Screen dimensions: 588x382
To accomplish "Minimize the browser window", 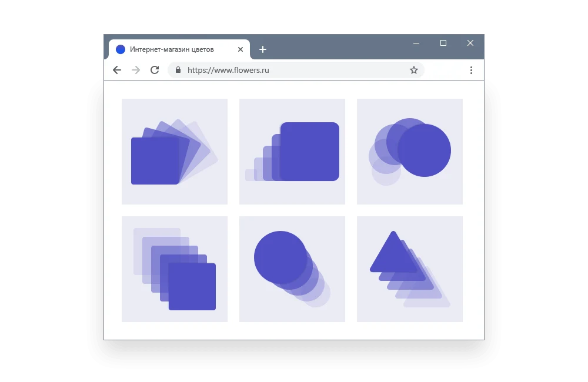I will coord(416,43).
